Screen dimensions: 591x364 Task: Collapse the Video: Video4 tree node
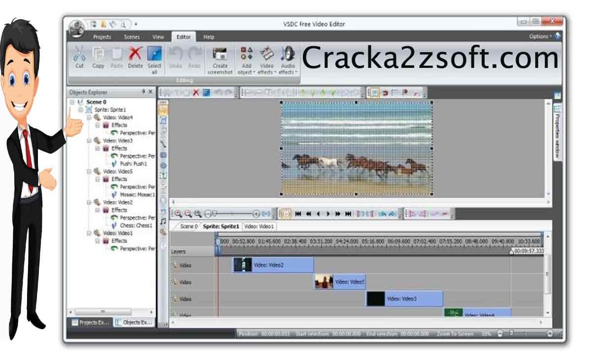[x=89, y=118]
